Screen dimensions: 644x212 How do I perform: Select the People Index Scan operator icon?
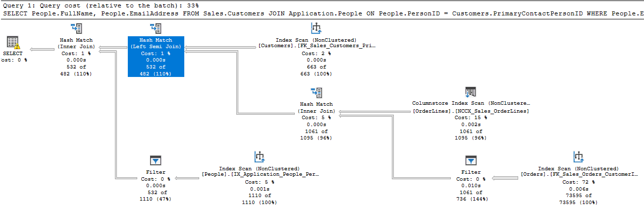click(x=260, y=157)
